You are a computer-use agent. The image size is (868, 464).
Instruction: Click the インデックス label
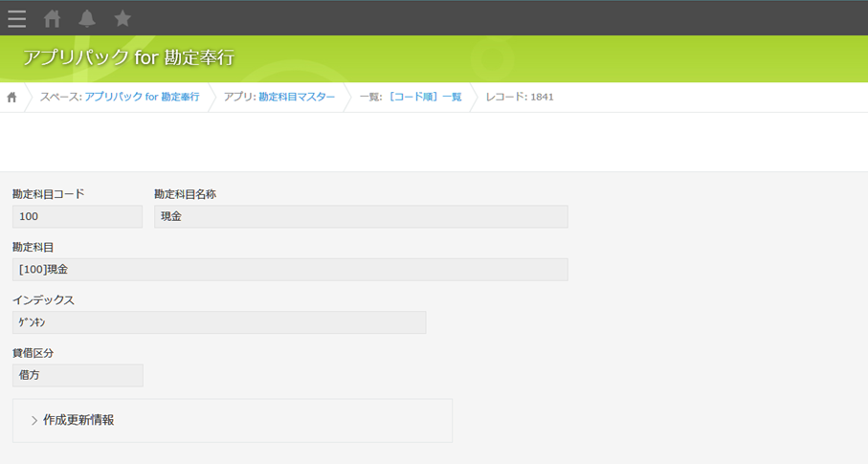click(43, 300)
